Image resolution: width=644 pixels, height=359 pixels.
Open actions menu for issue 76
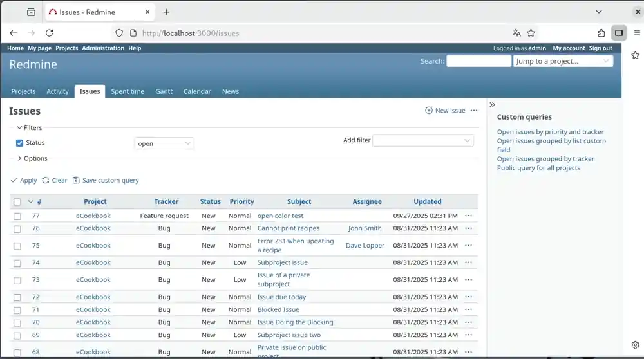click(x=469, y=228)
